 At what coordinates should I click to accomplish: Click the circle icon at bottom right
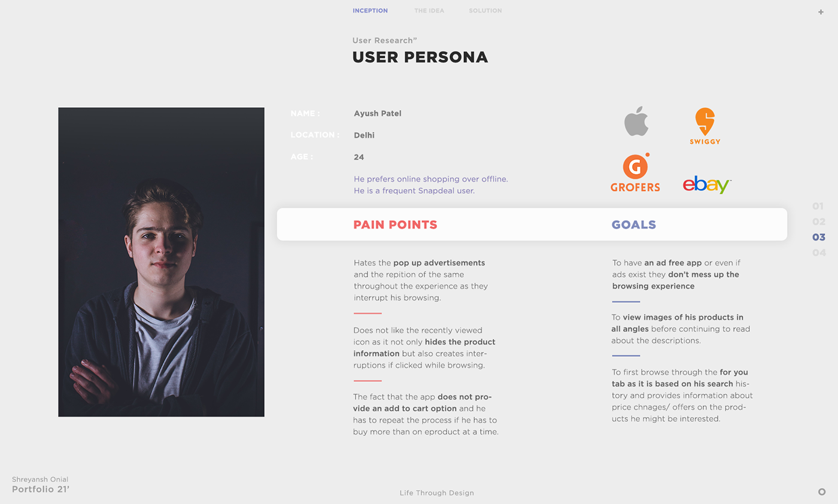coord(822,492)
